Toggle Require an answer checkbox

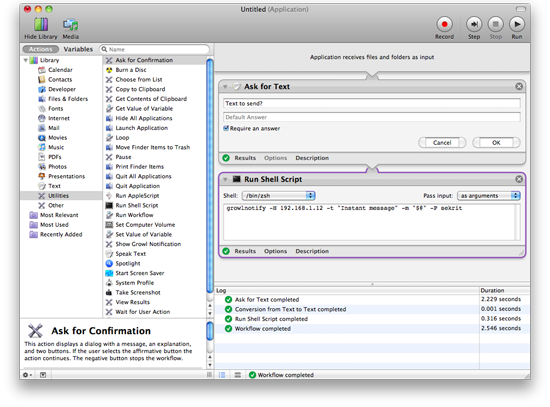click(226, 128)
